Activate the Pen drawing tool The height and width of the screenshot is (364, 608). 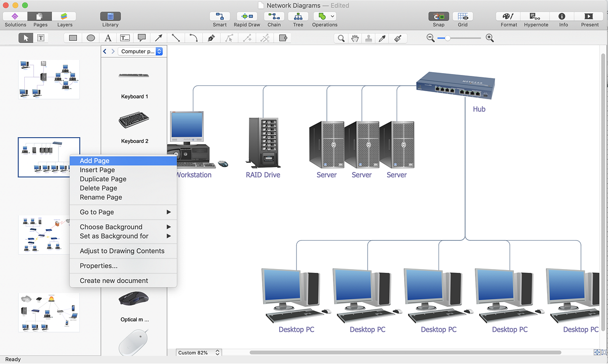[211, 38]
